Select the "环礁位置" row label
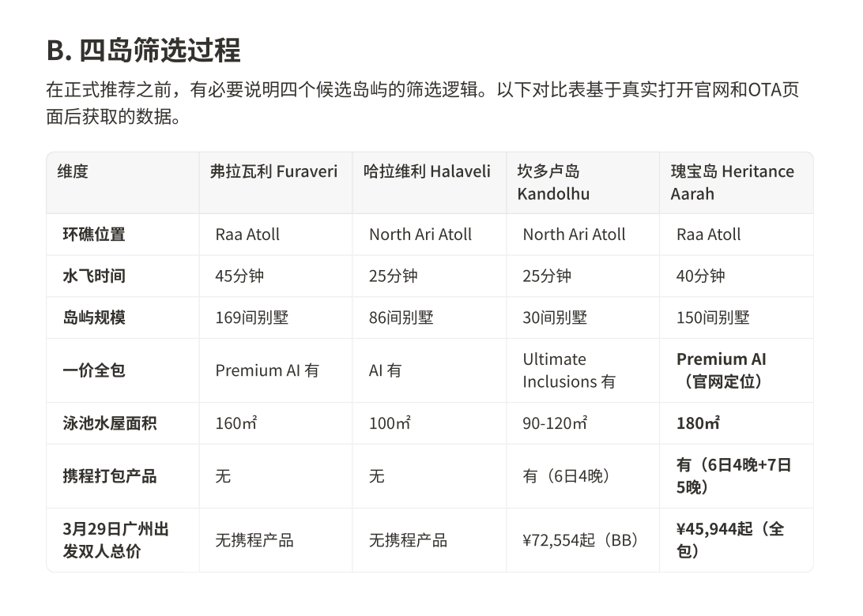863x616 pixels. [x=94, y=235]
